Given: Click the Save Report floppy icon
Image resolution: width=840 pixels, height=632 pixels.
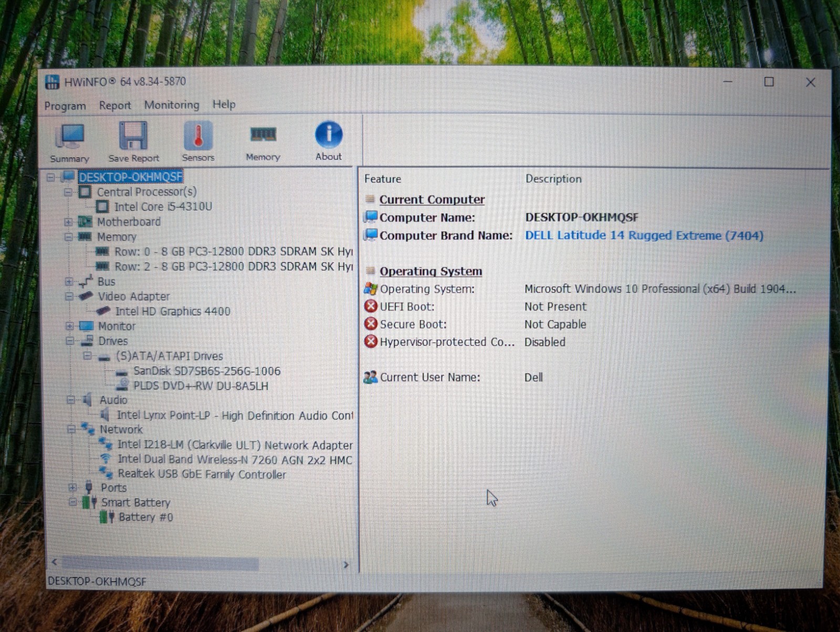Looking at the screenshot, I should (133, 135).
